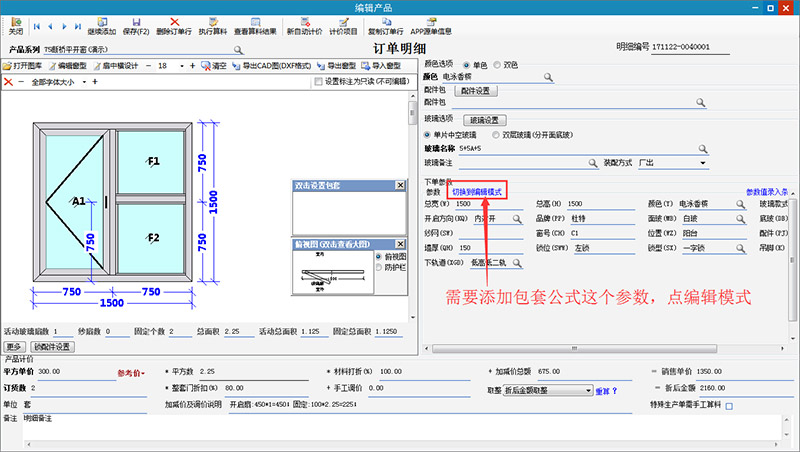Click the lookup icon for 开启方向(KQ)
800x452 pixels.
coord(517,219)
